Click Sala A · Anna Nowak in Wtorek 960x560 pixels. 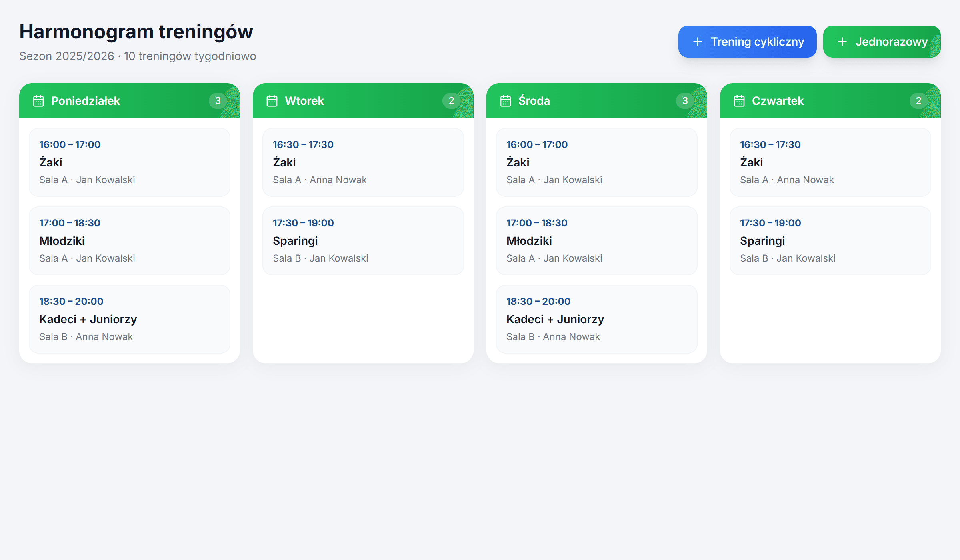[x=320, y=180]
